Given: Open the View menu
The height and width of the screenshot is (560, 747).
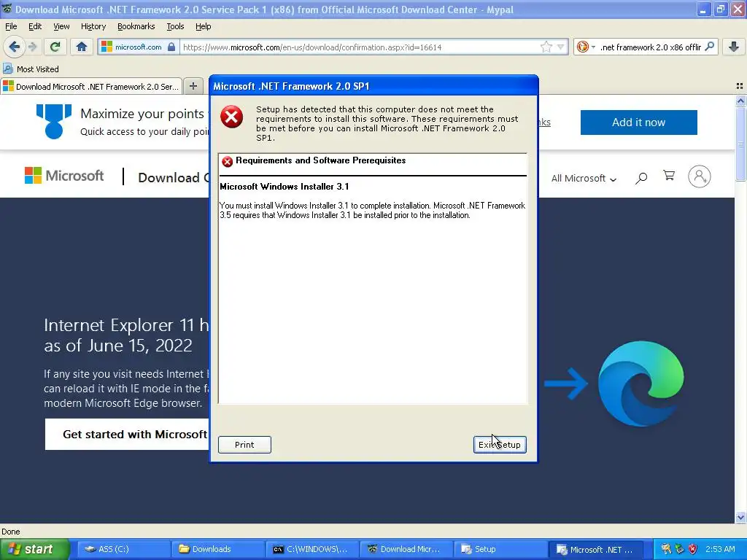Looking at the screenshot, I should 61,26.
